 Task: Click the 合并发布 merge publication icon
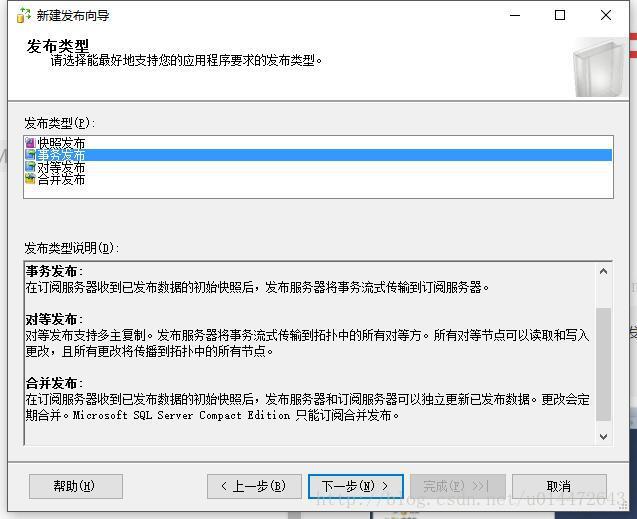tap(30, 178)
